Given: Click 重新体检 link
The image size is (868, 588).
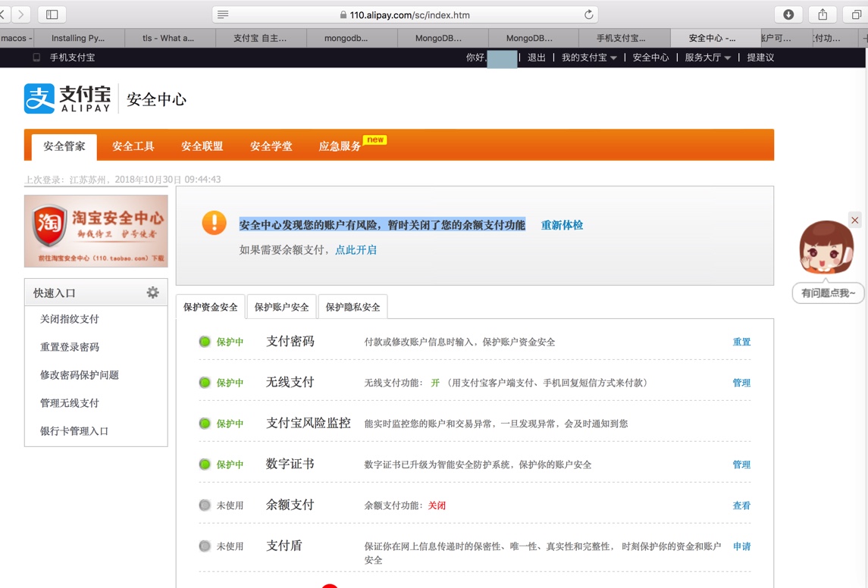Looking at the screenshot, I should 562,225.
